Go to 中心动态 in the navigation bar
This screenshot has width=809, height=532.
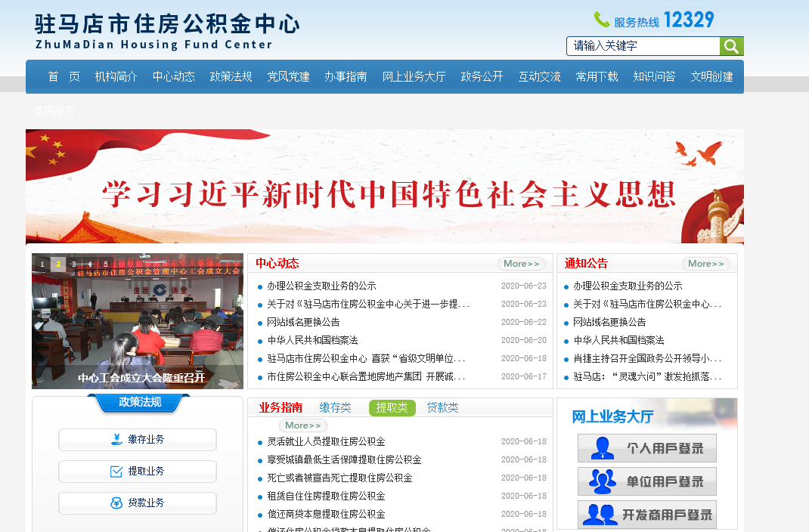pos(174,77)
